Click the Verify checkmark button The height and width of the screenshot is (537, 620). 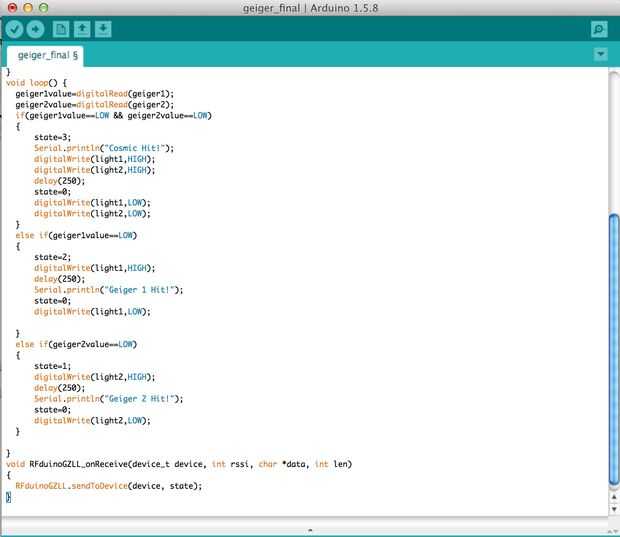tap(14, 29)
